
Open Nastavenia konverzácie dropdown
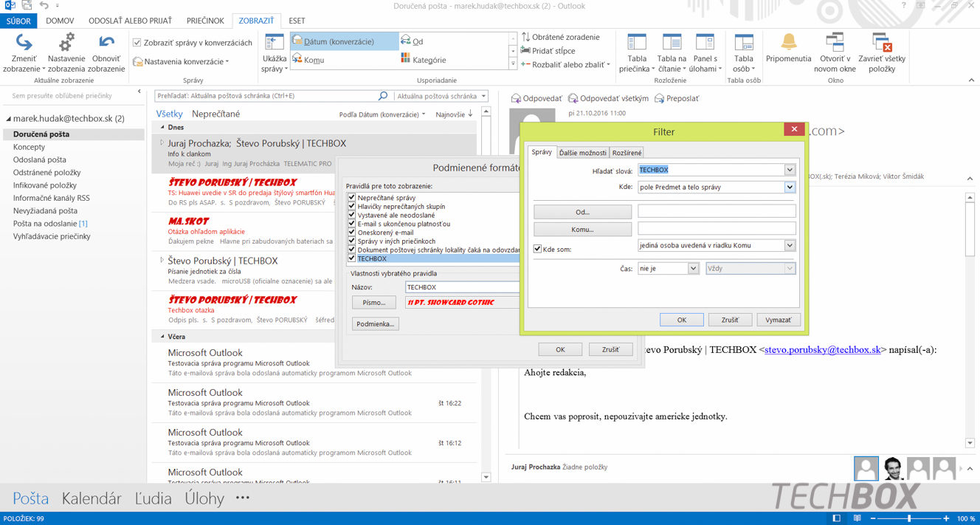click(x=181, y=61)
